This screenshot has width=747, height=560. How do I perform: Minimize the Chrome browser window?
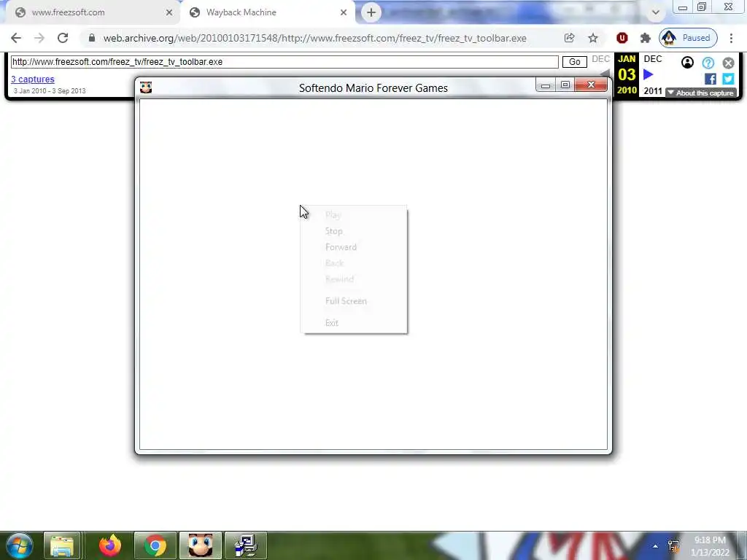pos(683,7)
